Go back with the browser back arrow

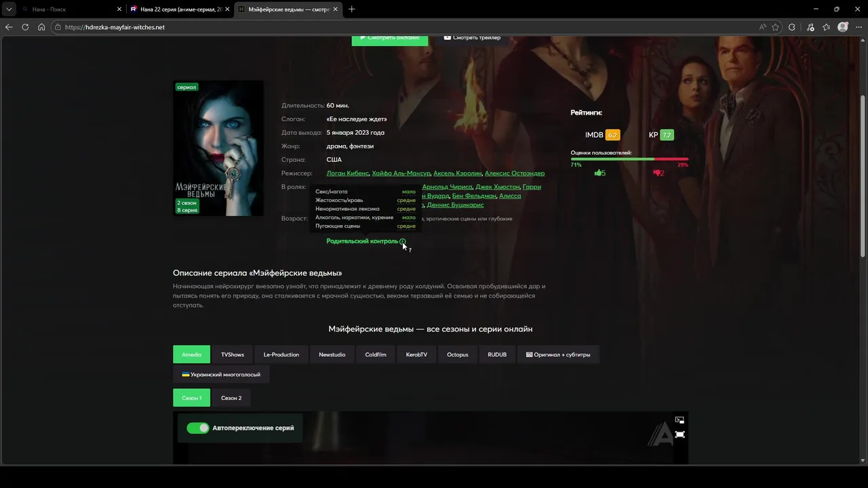point(9,27)
